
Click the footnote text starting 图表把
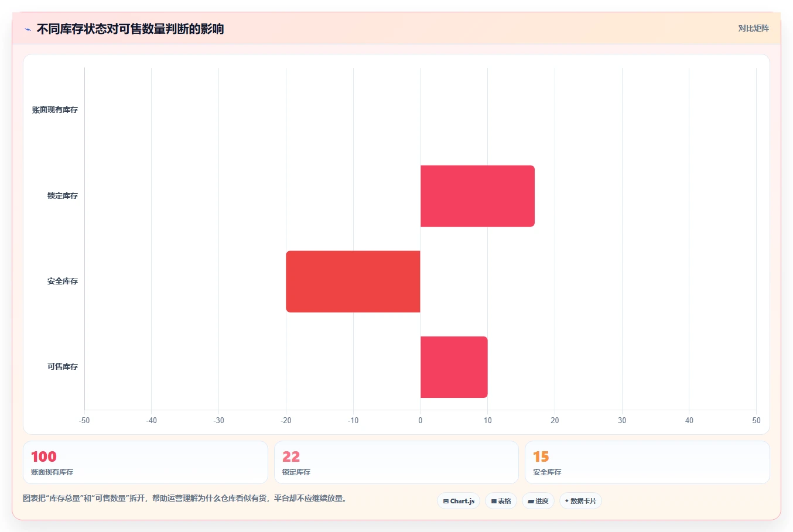186,499
